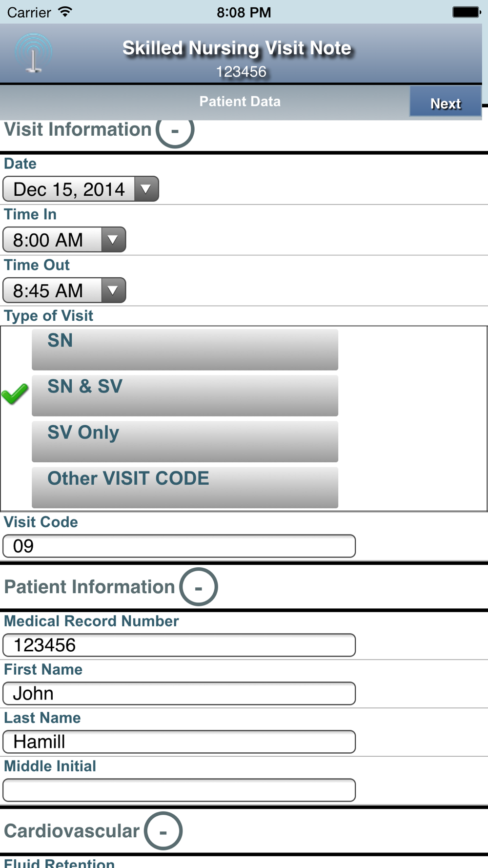Viewport: 488px width, 868px height.
Task: Select SN & SV visit type
Action: 184,395
